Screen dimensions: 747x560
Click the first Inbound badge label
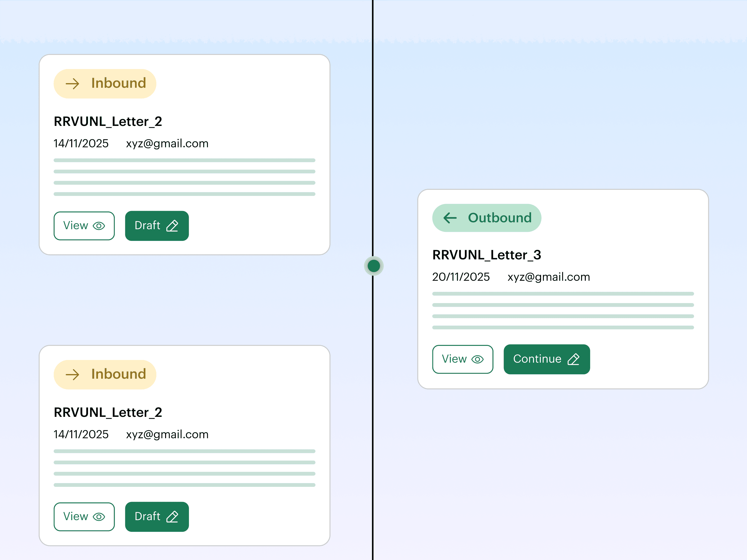click(x=118, y=83)
